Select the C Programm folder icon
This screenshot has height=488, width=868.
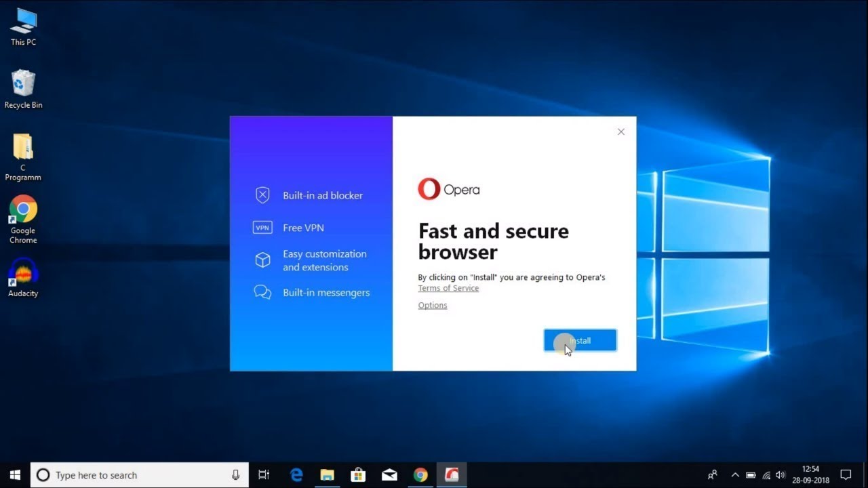tap(23, 157)
